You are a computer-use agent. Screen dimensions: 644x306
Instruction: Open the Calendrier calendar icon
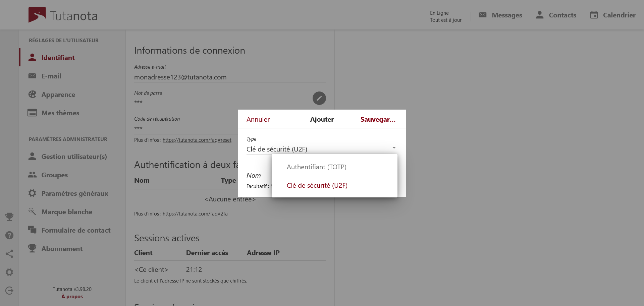pos(594,15)
